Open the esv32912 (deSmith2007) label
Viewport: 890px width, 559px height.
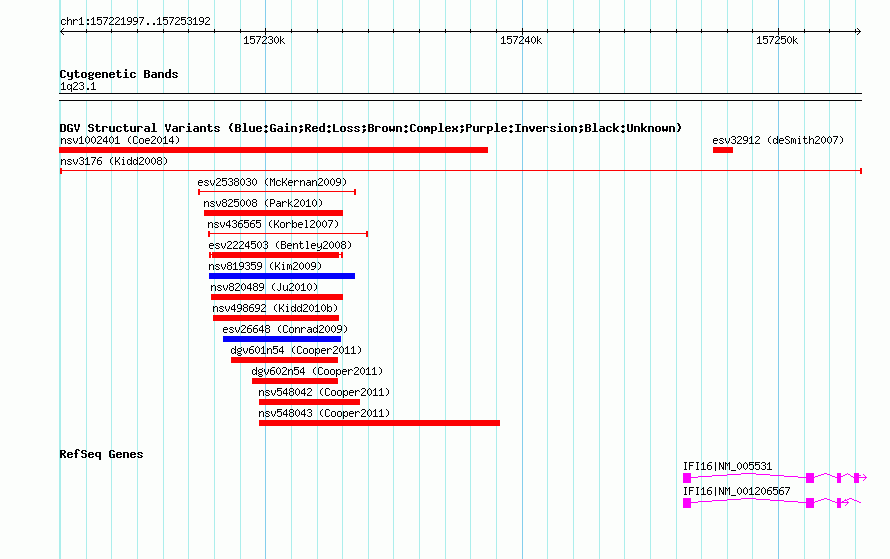[x=778, y=140]
